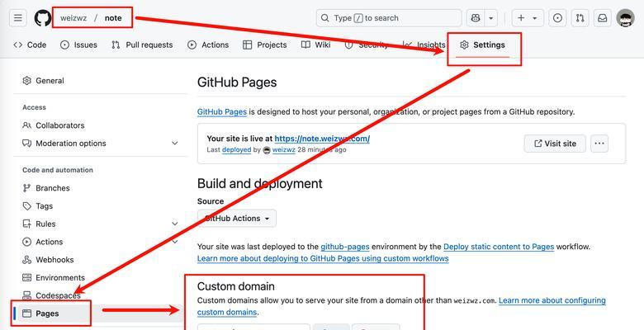Click the Build and deployment heading
The height and width of the screenshot is (330, 644).
pyautogui.click(x=259, y=183)
